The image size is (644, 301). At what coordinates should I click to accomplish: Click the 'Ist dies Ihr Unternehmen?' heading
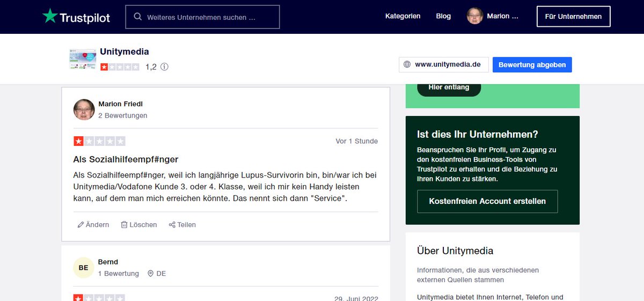pos(478,134)
